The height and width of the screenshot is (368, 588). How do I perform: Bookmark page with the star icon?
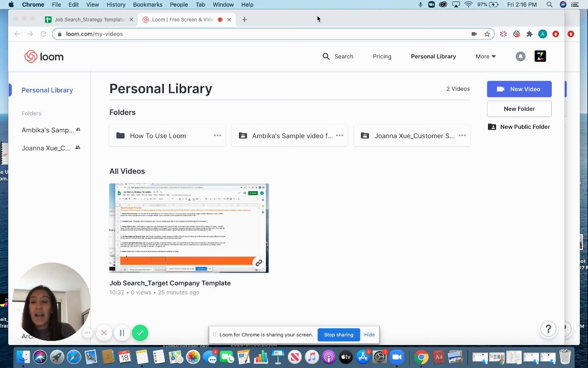coord(487,34)
